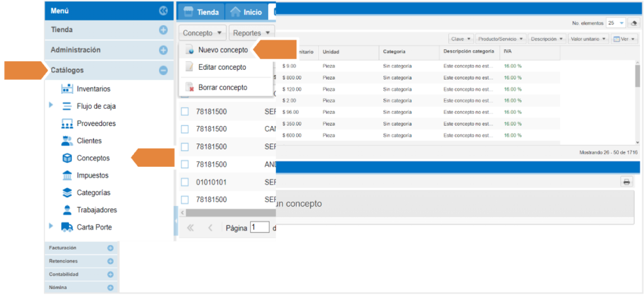Select Borrar concepto menu entry
Image resolution: width=644 pixels, height=296 pixels.
(x=223, y=88)
